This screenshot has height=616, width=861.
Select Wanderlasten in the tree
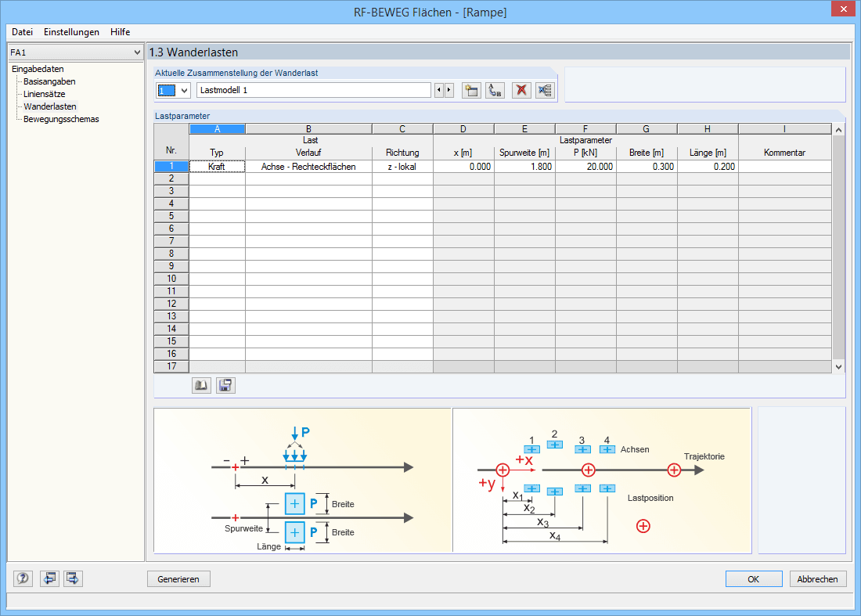50,106
